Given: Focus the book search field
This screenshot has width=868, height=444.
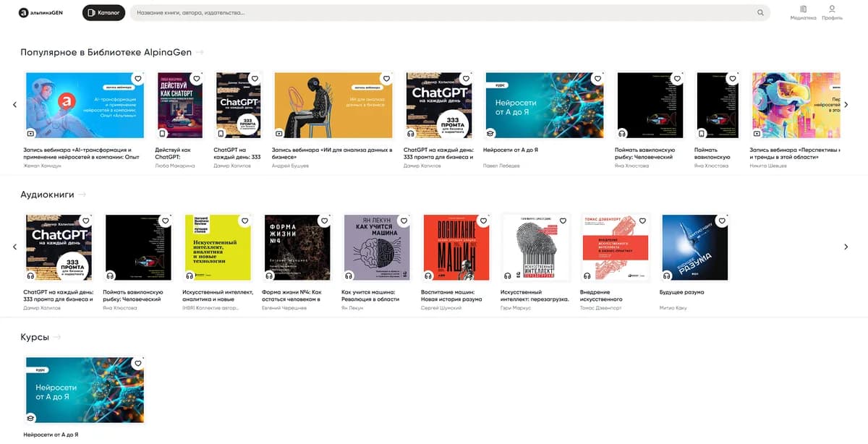Looking at the screenshot, I should tap(449, 12).
